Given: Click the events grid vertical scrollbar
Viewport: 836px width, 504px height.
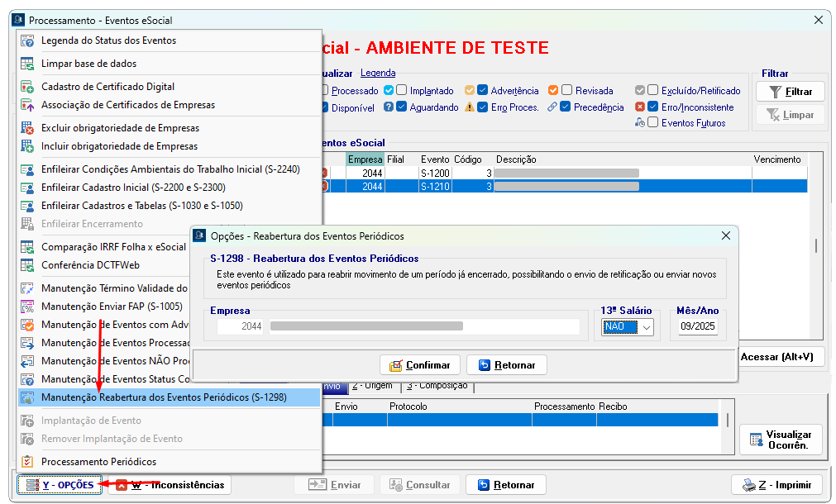Looking at the screenshot, I should point(817,245).
